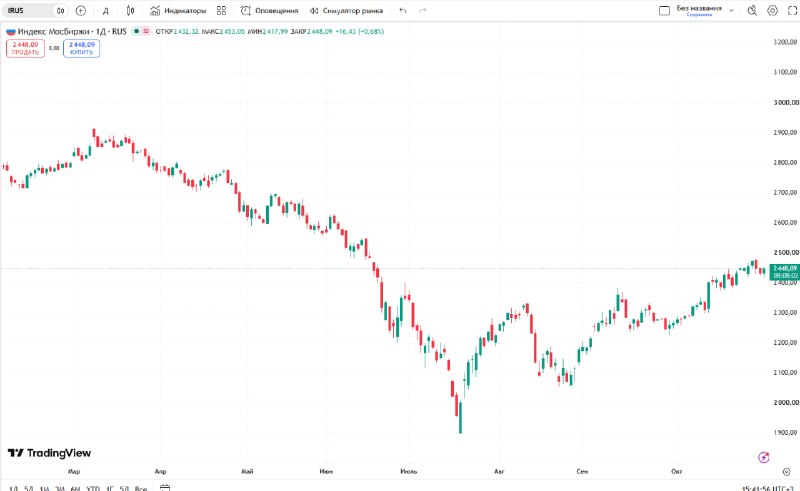Select the 6М date range
800x491 pixels.
76,488
